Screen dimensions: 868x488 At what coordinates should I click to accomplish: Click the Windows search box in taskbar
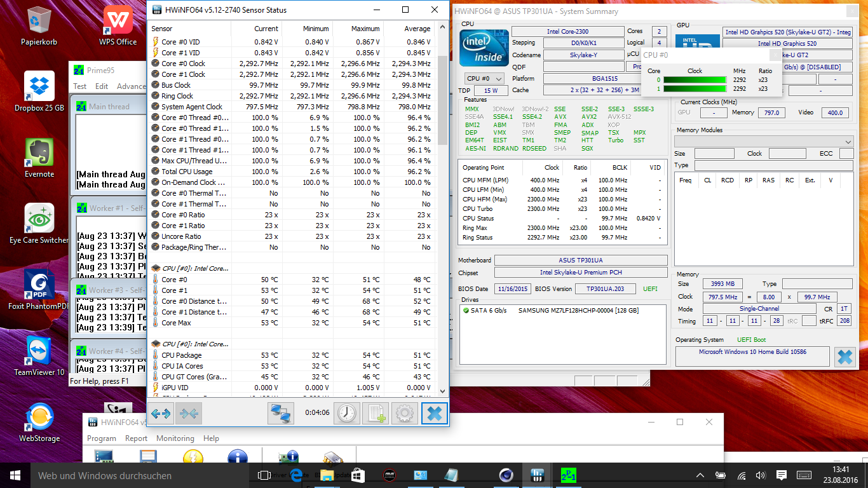click(127, 475)
